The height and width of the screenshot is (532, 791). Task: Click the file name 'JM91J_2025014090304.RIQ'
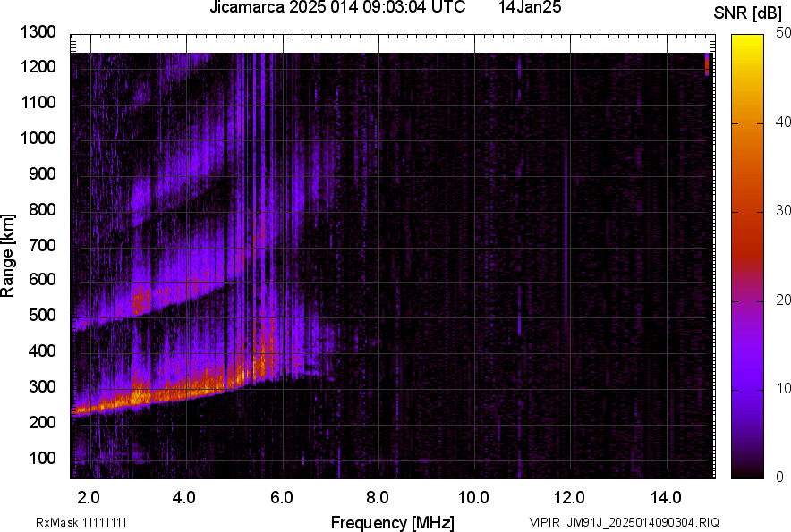[642, 522]
